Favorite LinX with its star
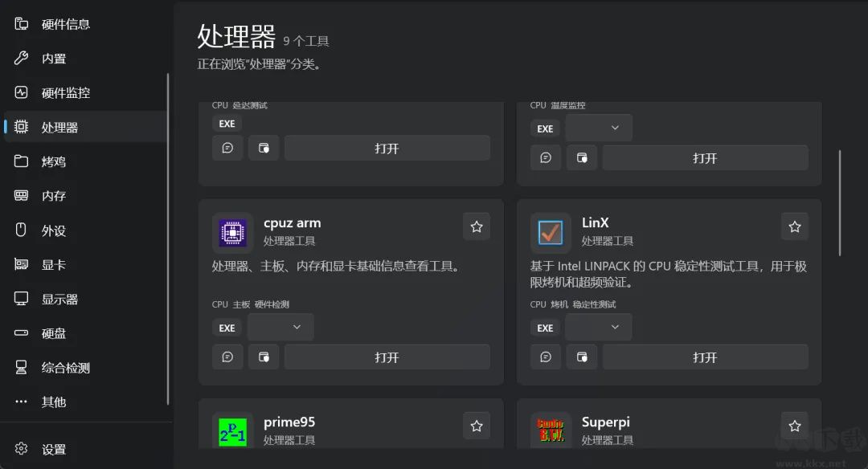The height and width of the screenshot is (469, 868). (x=795, y=226)
